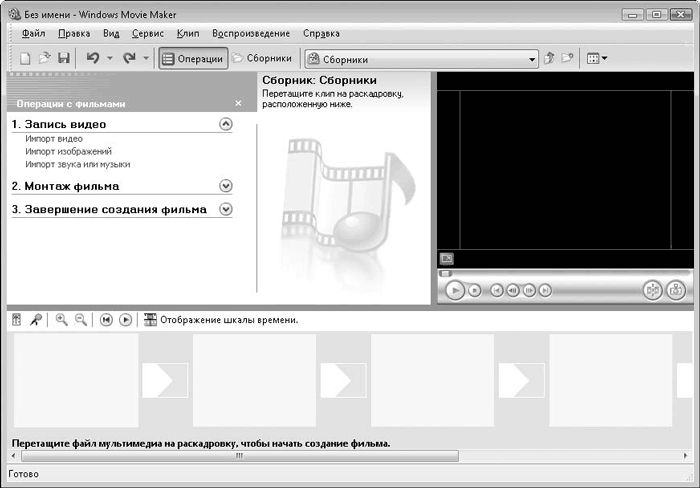Toggle the Сборники pane button
This screenshot has height=488, width=700.
263,59
